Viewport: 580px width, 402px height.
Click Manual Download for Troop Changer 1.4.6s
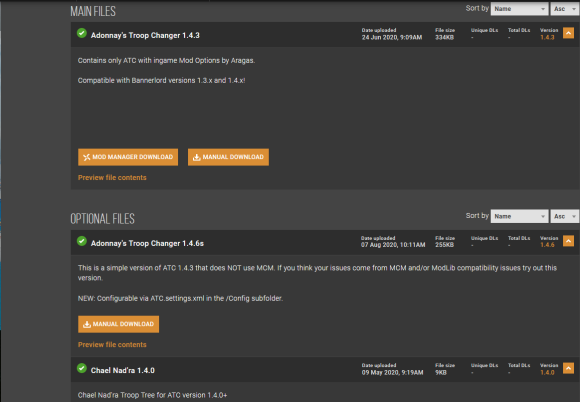coord(118,324)
